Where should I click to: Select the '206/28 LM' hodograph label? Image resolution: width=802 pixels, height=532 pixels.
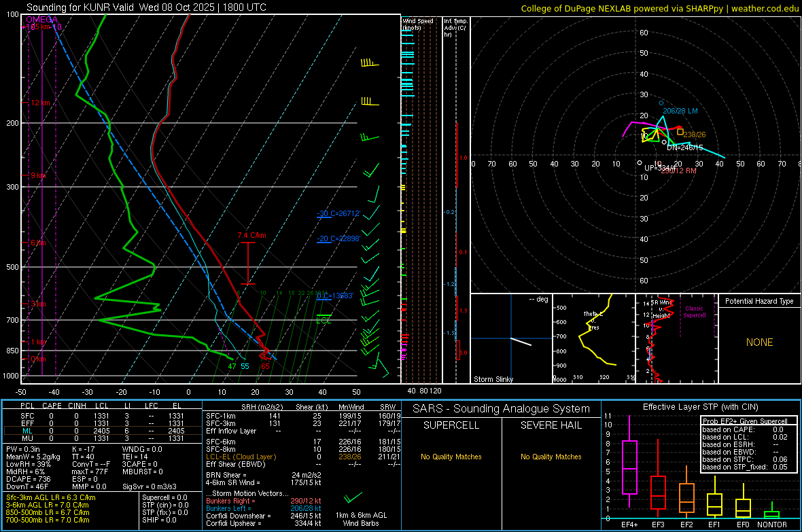pos(680,111)
